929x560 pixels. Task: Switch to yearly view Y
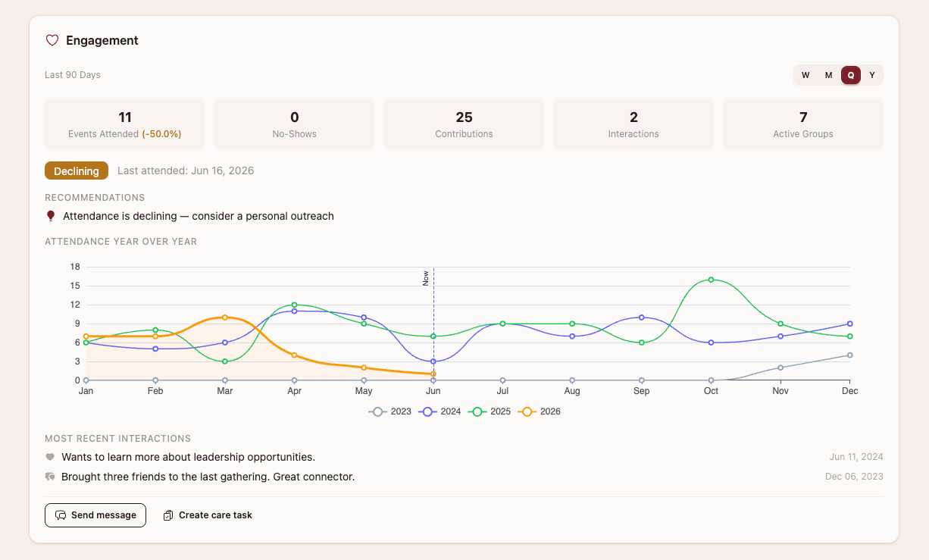point(872,75)
